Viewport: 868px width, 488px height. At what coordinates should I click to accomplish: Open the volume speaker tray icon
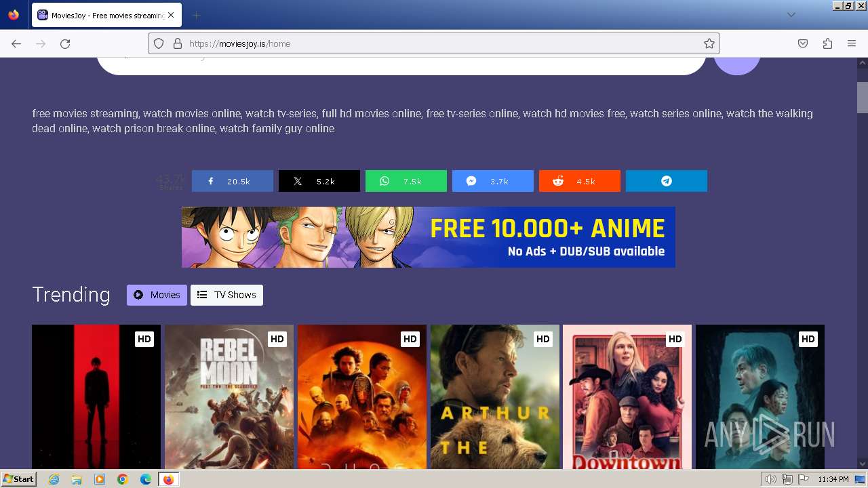coord(770,479)
